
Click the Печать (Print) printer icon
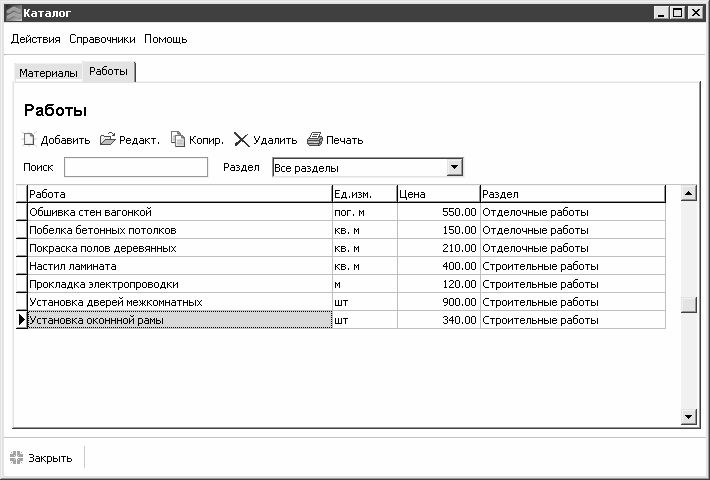[x=315, y=140]
